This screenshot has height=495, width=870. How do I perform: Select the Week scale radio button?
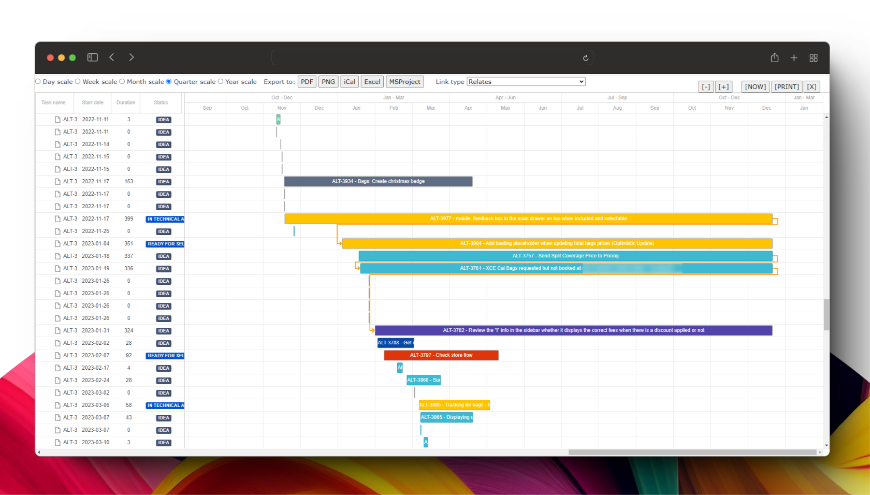[78, 82]
